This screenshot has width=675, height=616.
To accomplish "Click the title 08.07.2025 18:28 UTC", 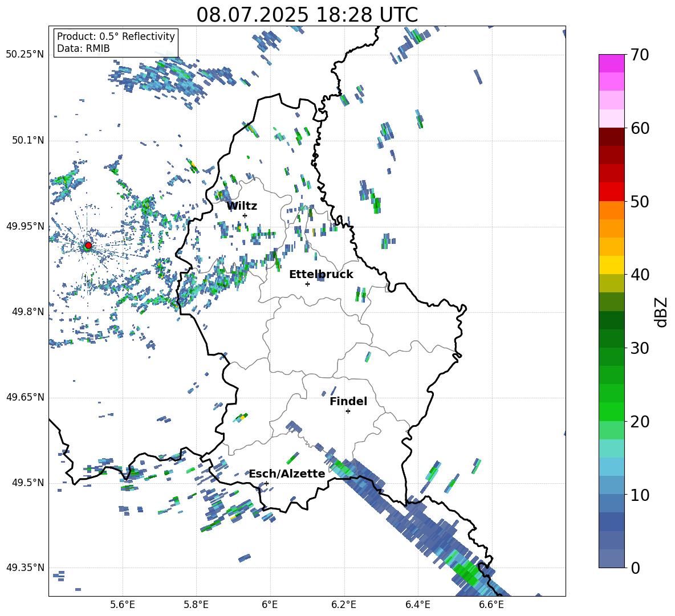I will coord(307,15).
